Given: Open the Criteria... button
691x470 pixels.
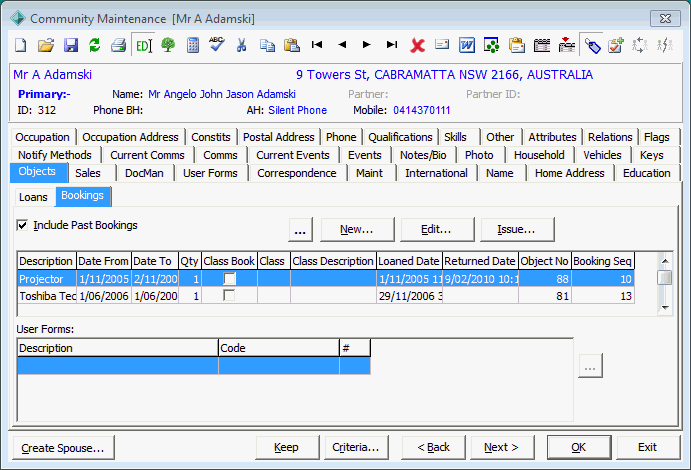Looking at the screenshot, I should click(x=356, y=448).
